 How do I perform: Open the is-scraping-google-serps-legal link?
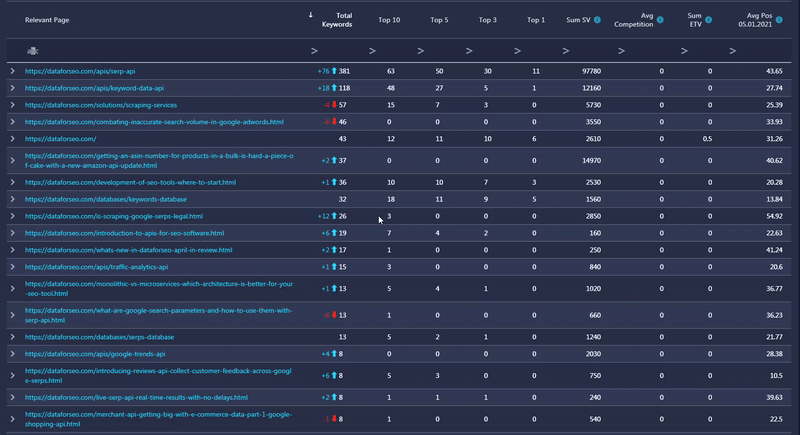tap(114, 216)
